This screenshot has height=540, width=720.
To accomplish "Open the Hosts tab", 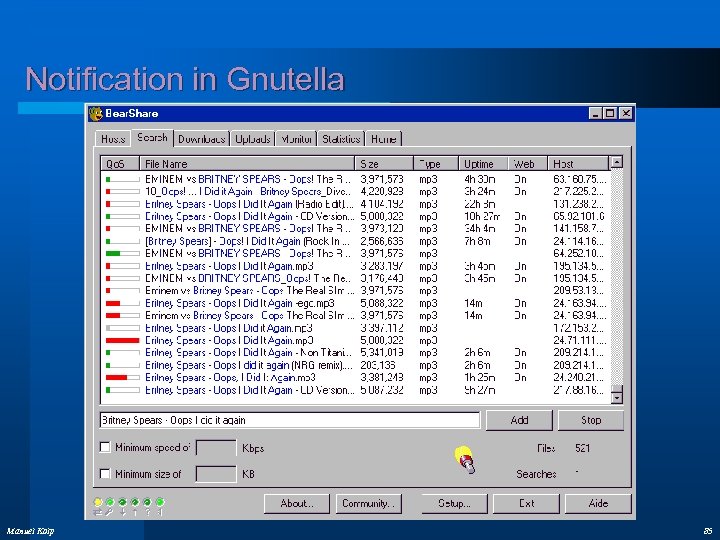I will (113, 139).
